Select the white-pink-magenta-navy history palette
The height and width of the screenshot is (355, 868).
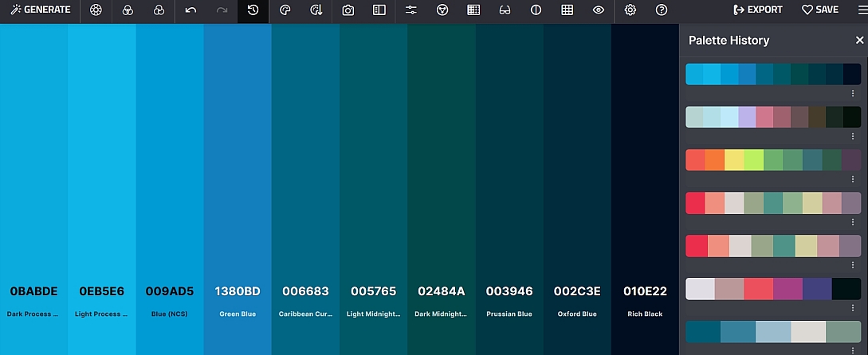point(773,289)
